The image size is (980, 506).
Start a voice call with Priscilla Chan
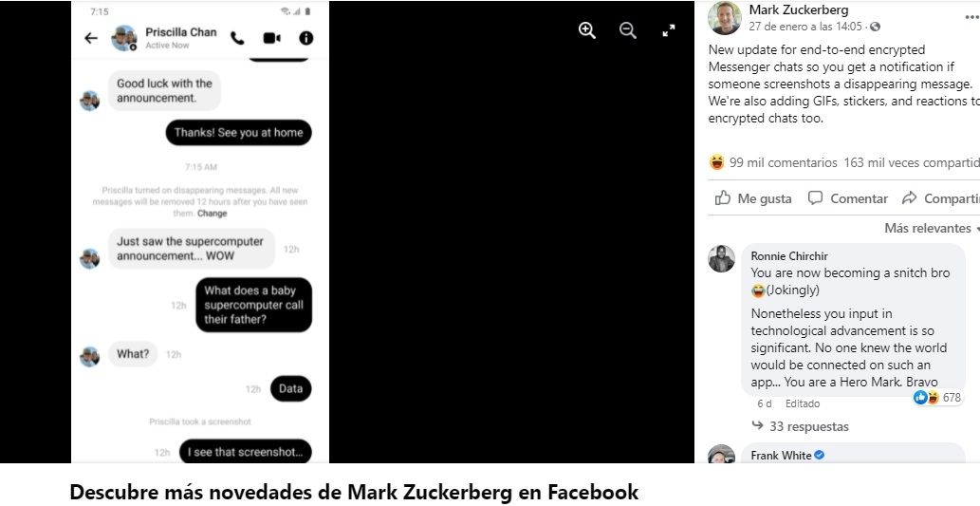(237, 38)
